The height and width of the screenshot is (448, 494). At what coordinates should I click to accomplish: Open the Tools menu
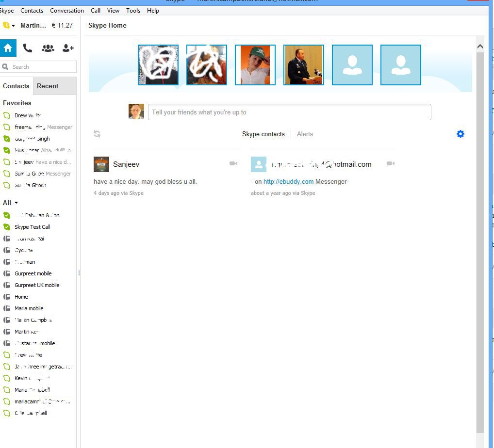[x=133, y=10]
